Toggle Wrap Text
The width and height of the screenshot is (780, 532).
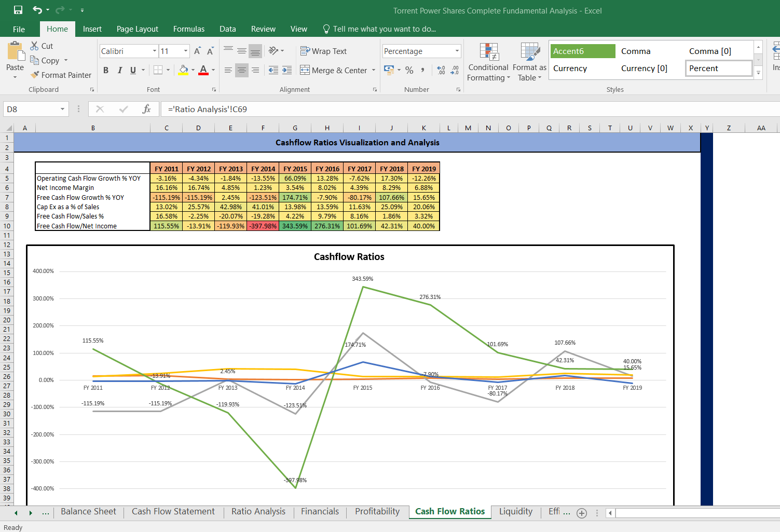323,51
